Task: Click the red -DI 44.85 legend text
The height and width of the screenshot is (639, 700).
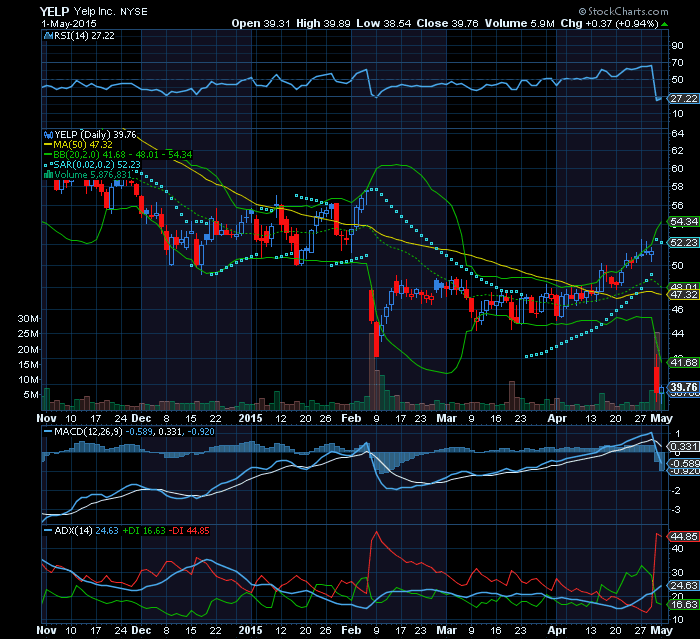Action: click(189, 530)
